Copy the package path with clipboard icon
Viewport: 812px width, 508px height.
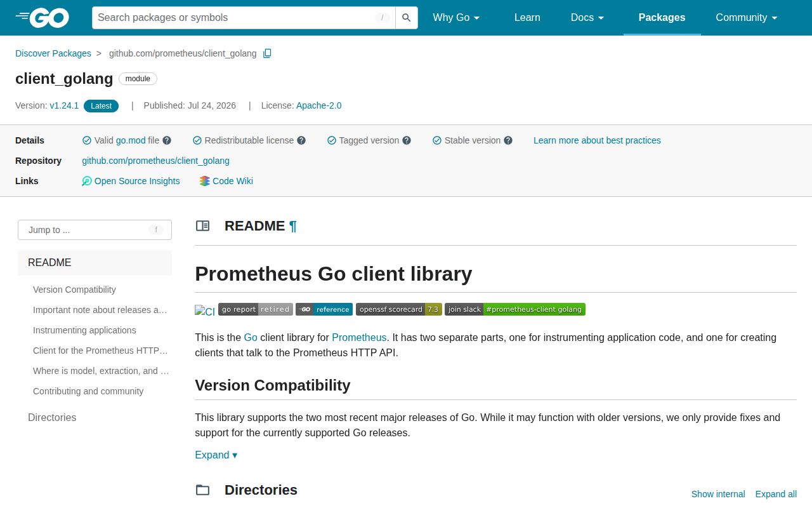coord(267,53)
